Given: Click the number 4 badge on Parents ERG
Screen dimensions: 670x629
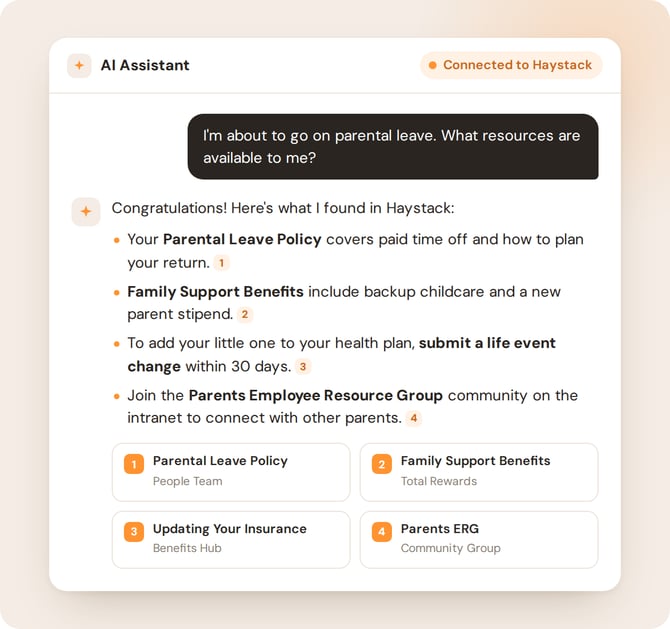Looking at the screenshot, I should (382, 532).
